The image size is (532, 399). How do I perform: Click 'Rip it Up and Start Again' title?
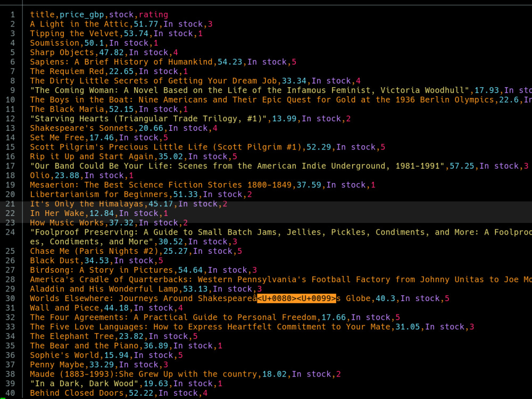92,157
